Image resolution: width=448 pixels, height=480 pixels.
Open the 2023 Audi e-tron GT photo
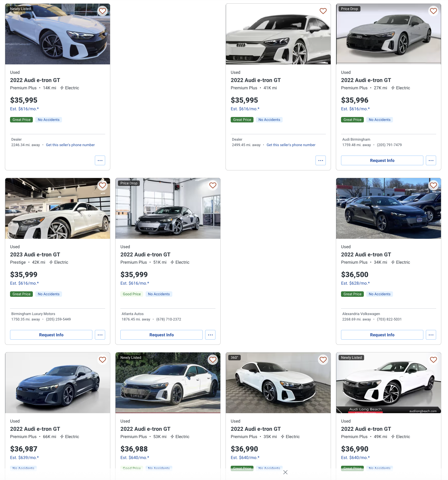click(58, 208)
